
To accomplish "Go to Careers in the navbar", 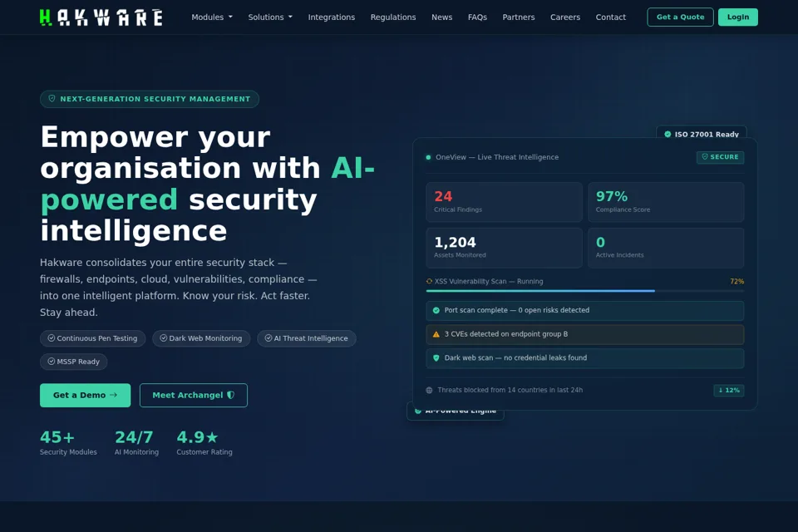I will coord(565,17).
